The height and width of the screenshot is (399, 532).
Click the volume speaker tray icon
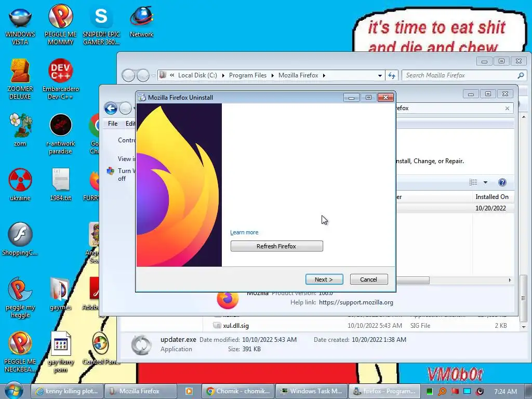click(480, 391)
